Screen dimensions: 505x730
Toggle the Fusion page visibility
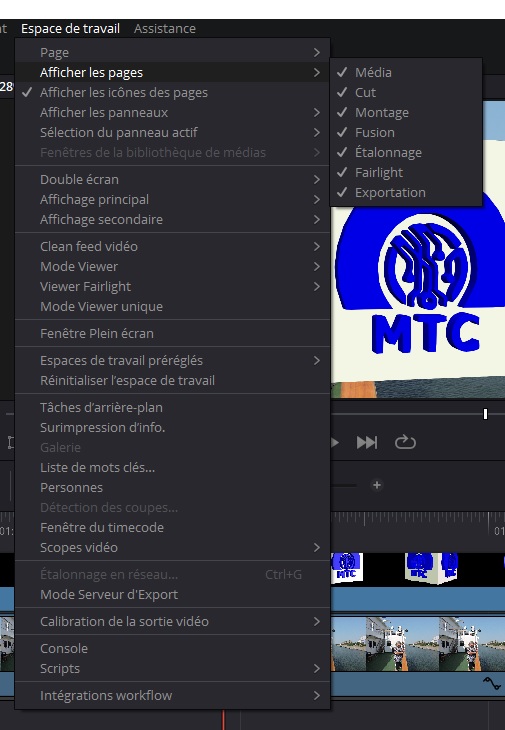[x=406, y=133]
